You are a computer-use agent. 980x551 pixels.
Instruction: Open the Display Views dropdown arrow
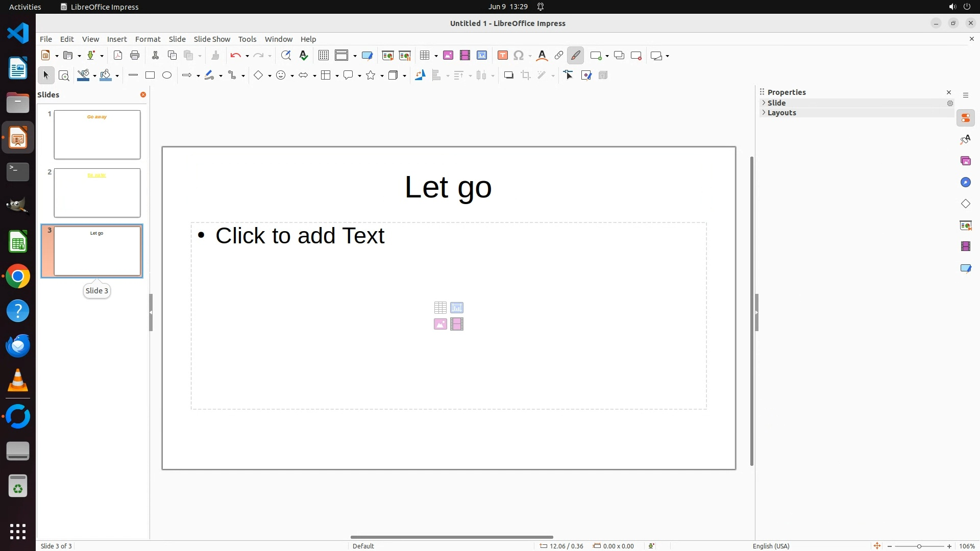355,56
